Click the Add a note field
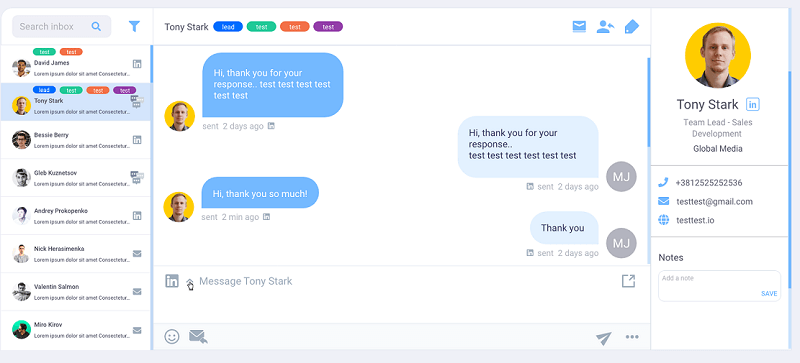The image size is (800, 363). (719, 286)
